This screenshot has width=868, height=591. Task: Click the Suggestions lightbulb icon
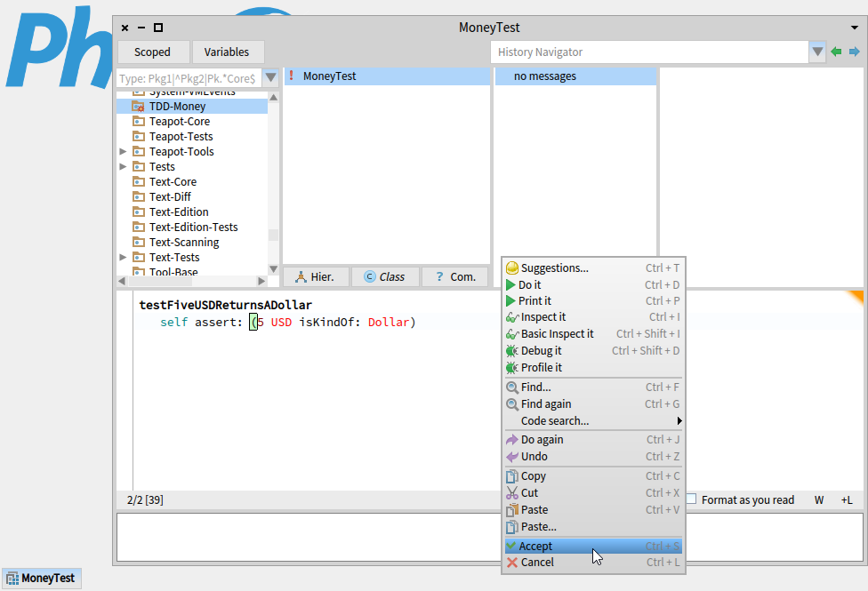point(512,268)
